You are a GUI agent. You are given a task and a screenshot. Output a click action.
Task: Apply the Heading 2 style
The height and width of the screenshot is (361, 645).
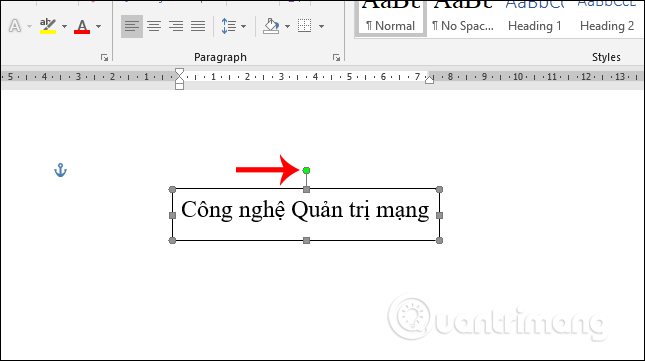click(x=607, y=19)
